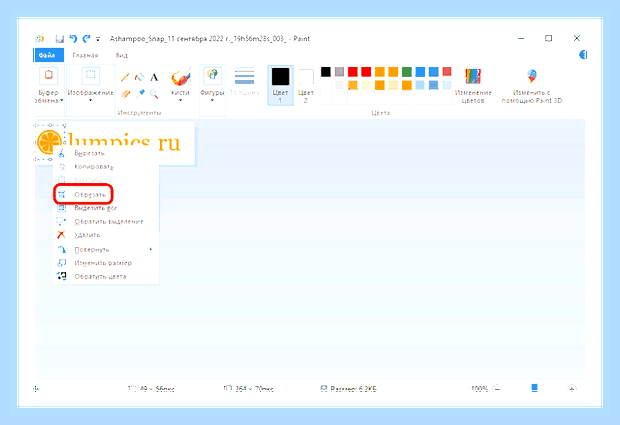The width and height of the screenshot is (620, 425).
Task: Launch Изменить с помощью Paint 3D
Action: pyautogui.click(x=532, y=86)
